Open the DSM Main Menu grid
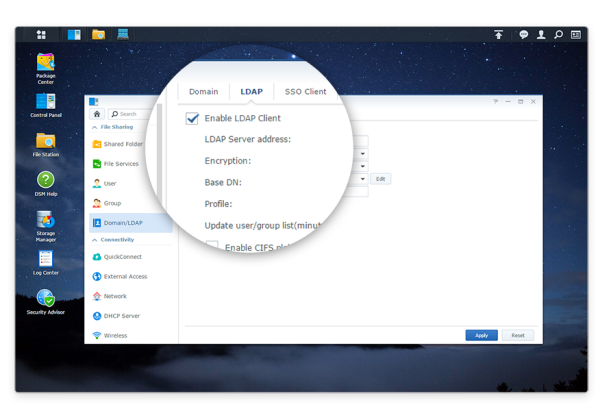The image size is (600, 414). tap(41, 34)
